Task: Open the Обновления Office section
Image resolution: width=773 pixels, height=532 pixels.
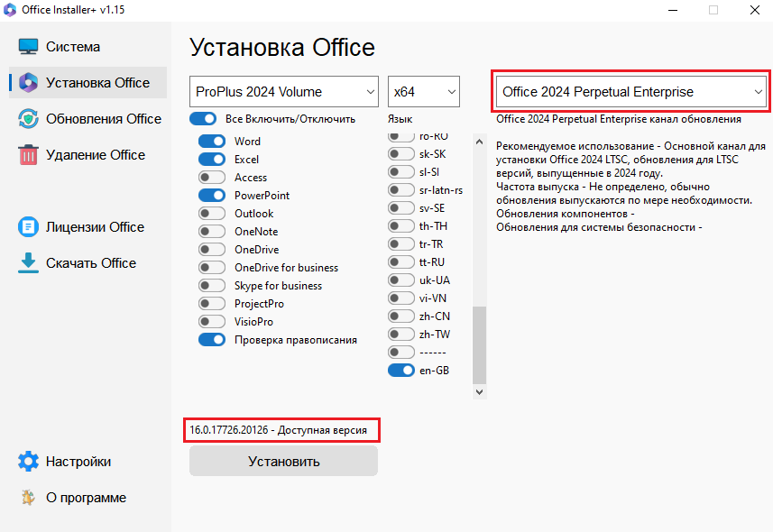Action: (x=87, y=118)
